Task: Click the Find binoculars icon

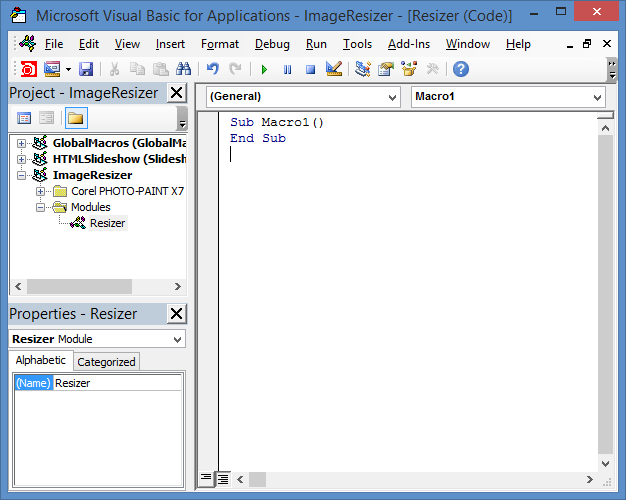Action: tap(184, 69)
